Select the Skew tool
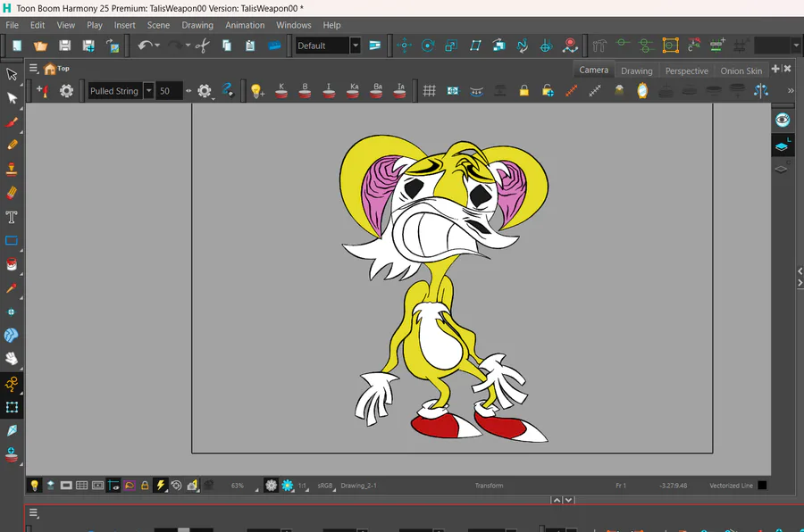The width and height of the screenshot is (804, 532). (x=475, y=46)
